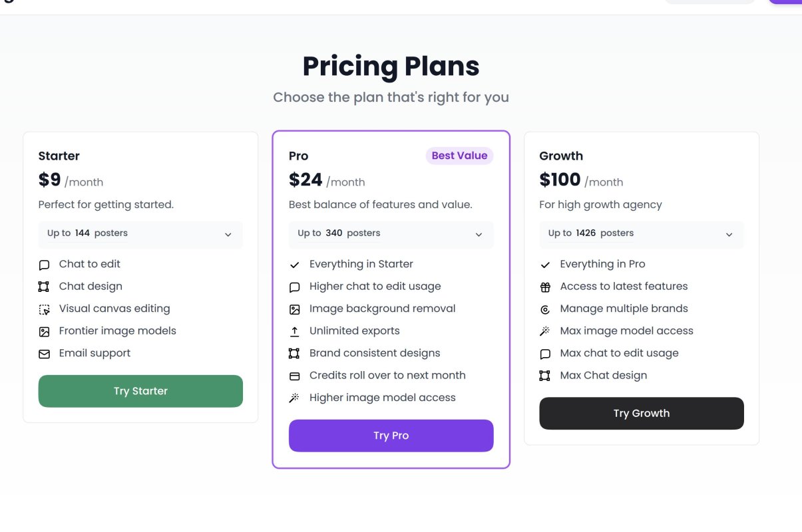Click the Manage multiple brands icon
Viewport: 802px width, 532px height.
point(545,309)
